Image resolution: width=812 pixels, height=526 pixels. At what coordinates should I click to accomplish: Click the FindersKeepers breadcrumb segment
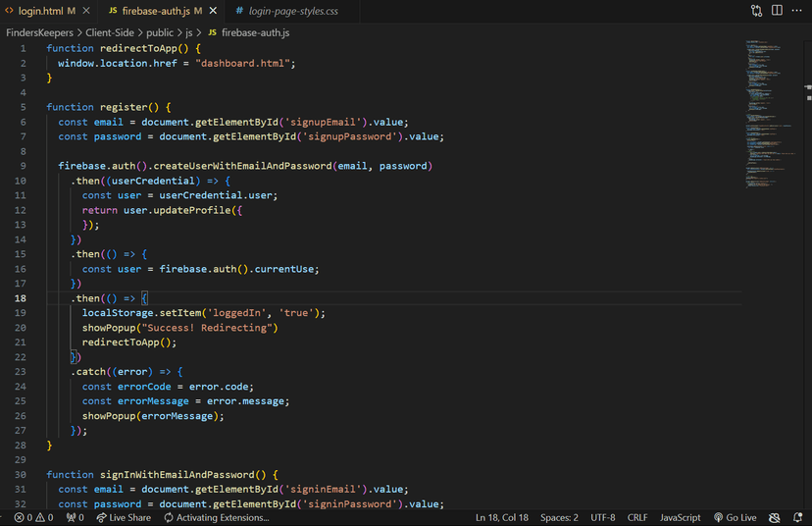click(x=38, y=32)
